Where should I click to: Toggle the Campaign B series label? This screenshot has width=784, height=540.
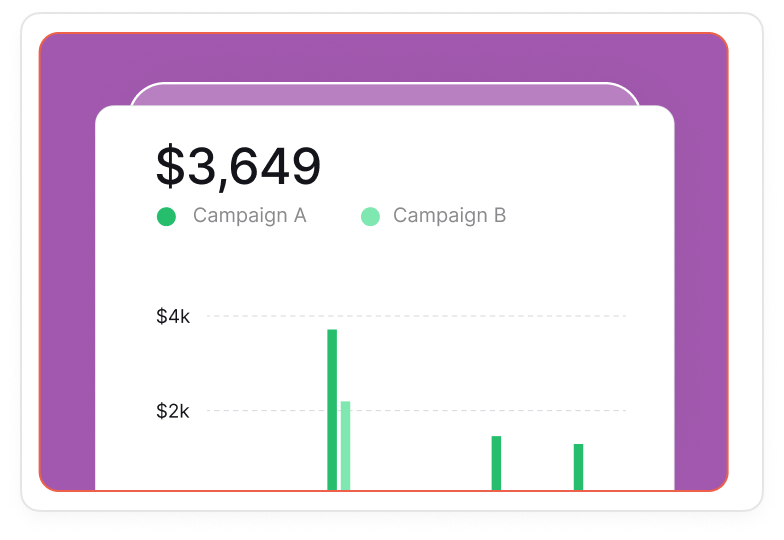[449, 215]
